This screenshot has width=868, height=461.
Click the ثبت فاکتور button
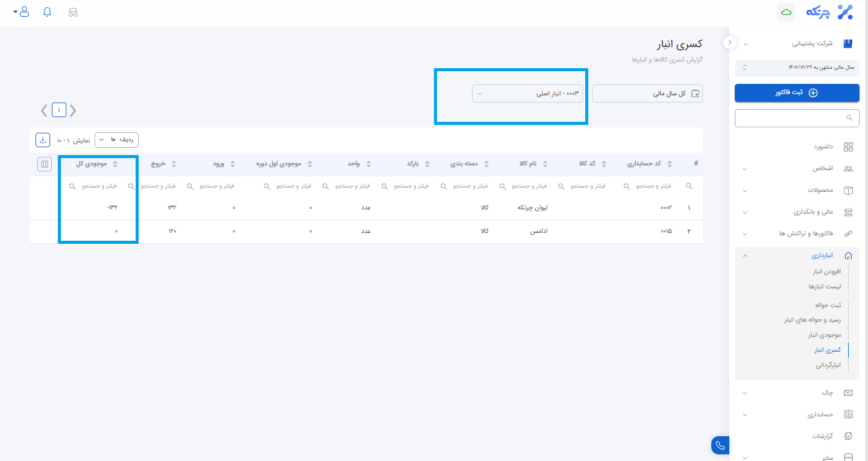click(797, 93)
